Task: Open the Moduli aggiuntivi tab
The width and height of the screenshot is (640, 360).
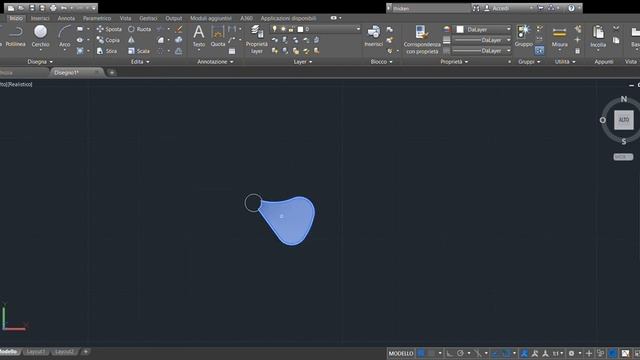Action: click(x=211, y=18)
